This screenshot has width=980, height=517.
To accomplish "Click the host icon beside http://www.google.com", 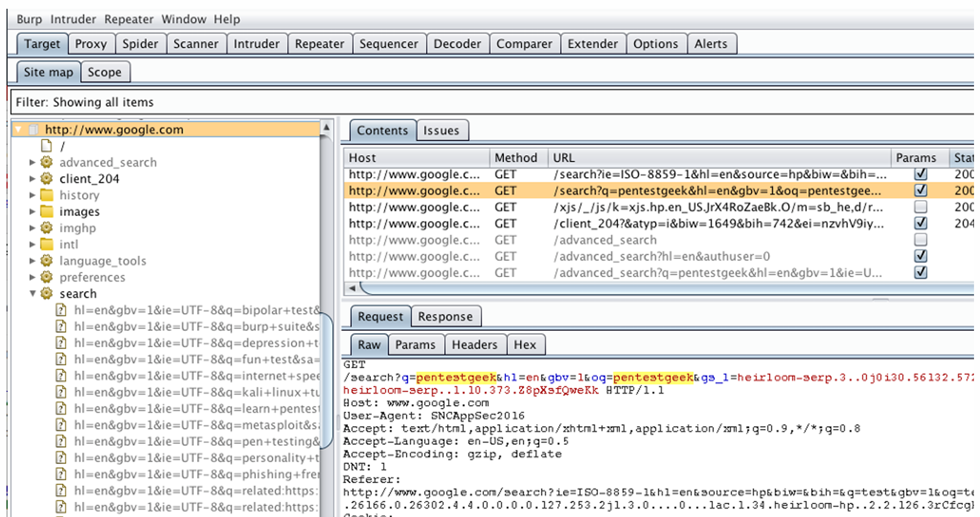I will tap(34, 130).
